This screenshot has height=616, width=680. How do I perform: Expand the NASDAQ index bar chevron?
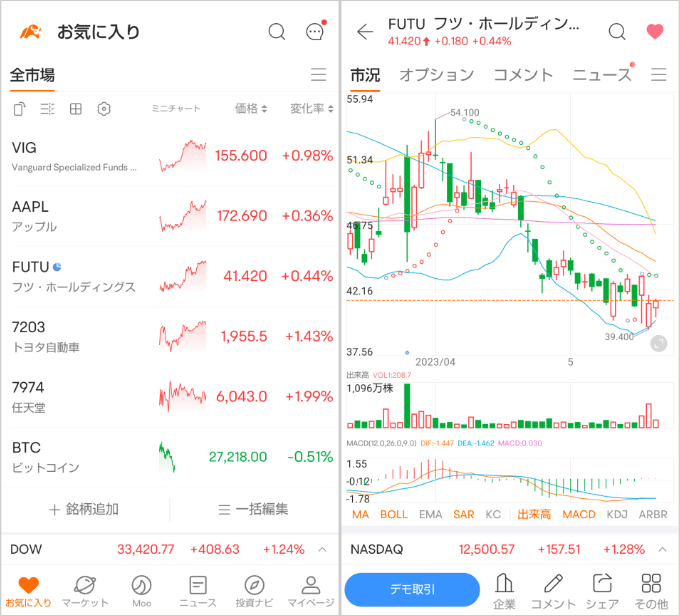662,549
